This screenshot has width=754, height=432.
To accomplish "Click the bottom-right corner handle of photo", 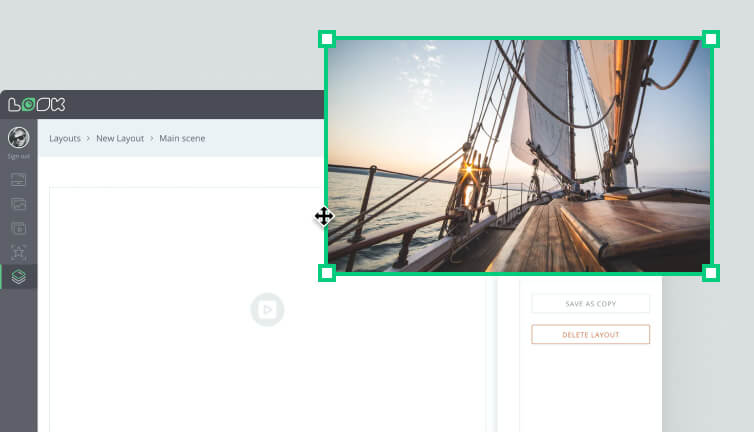I will click(711, 273).
